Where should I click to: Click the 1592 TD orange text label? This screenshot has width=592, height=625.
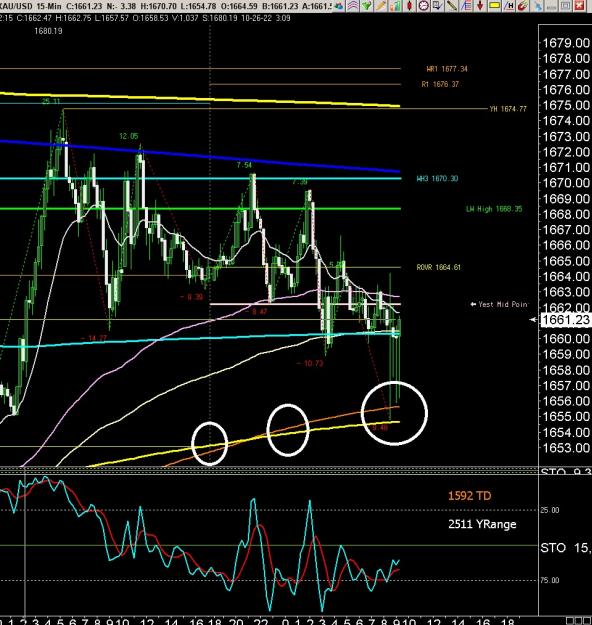click(x=469, y=496)
